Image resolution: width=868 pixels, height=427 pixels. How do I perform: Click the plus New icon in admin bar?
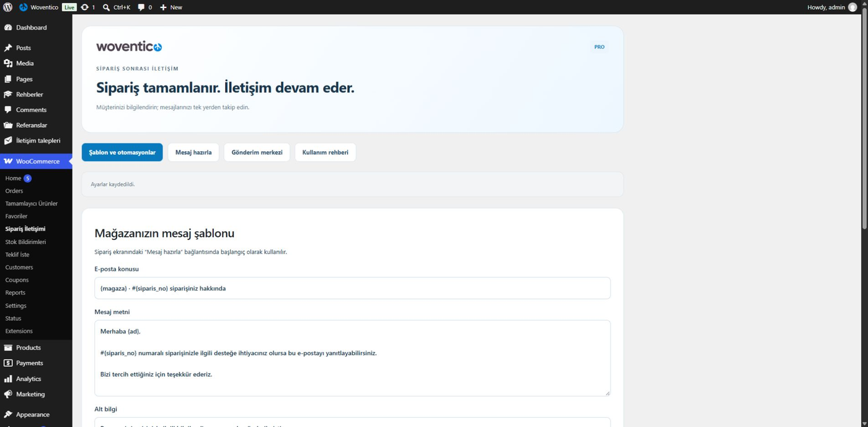163,7
